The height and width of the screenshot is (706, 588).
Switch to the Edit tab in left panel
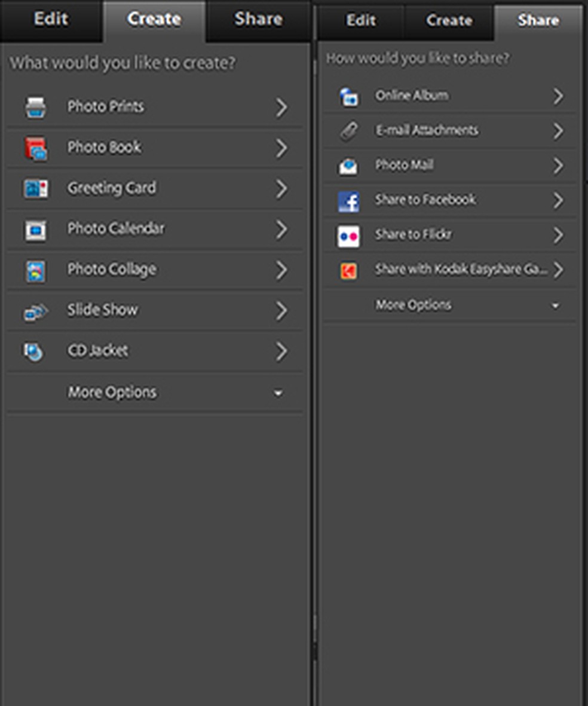tap(51, 19)
